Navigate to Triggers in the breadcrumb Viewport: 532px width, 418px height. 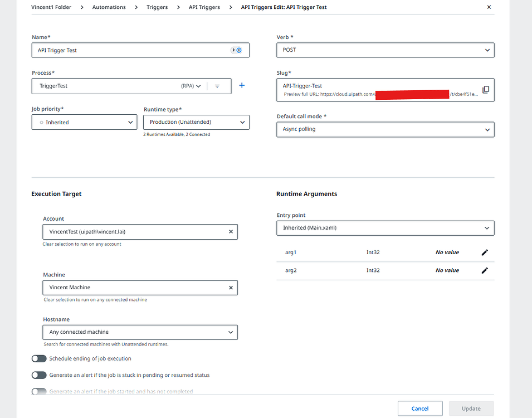pos(157,7)
